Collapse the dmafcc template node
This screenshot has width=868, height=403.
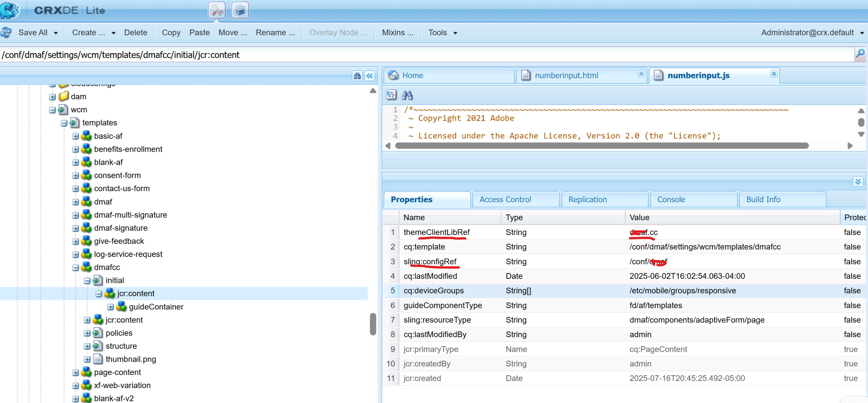[75, 268]
